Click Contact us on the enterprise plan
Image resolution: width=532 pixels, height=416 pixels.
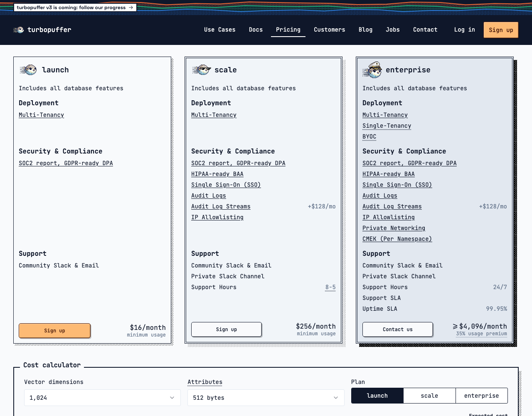coord(398,329)
